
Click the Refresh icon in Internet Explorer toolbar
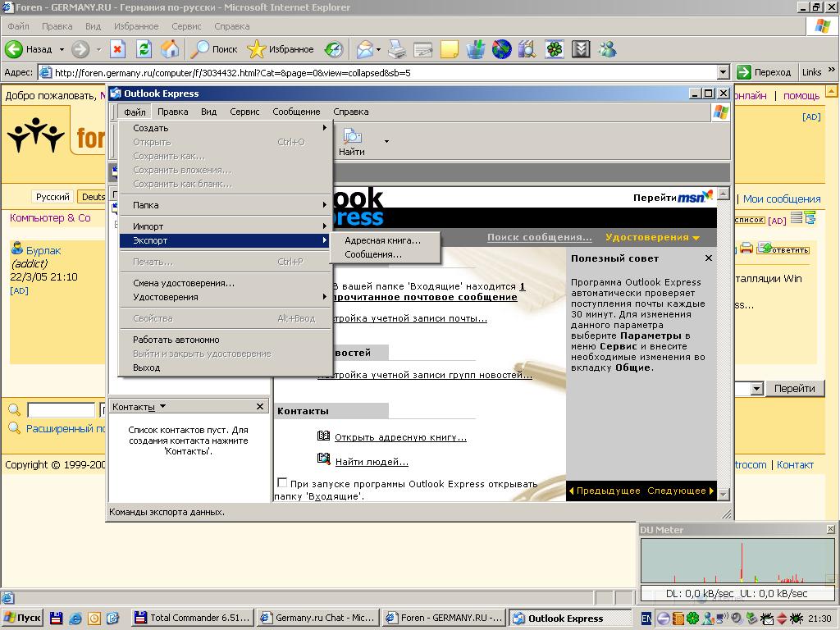144,49
